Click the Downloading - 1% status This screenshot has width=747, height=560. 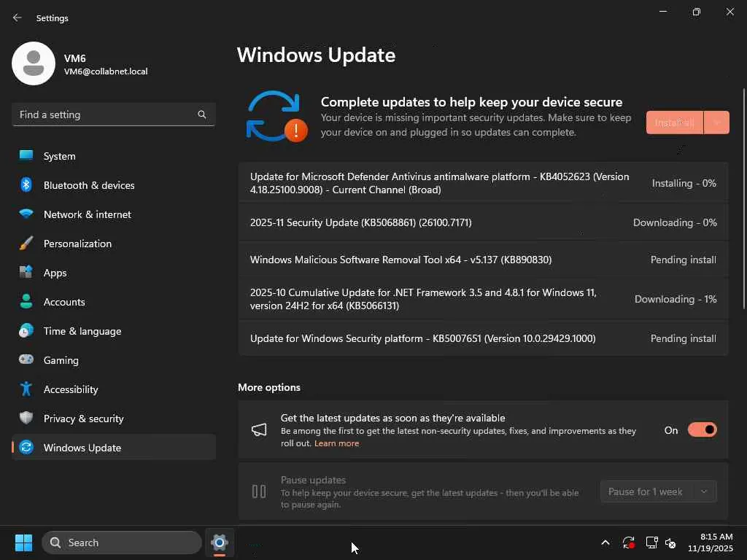pos(675,299)
